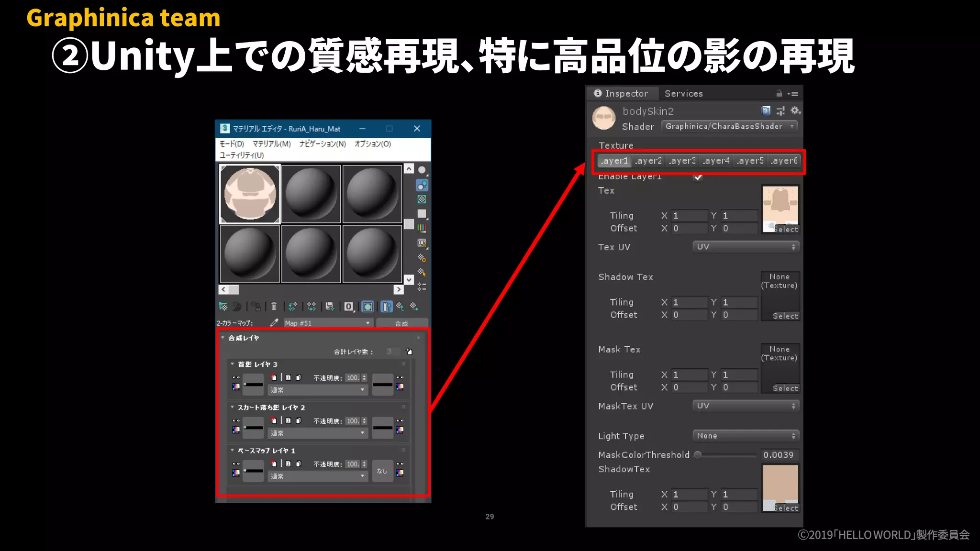Click left color correction icon on 首影 レイヤ 3
Image resolution: width=980 pixels, height=551 pixels.
click(x=236, y=386)
